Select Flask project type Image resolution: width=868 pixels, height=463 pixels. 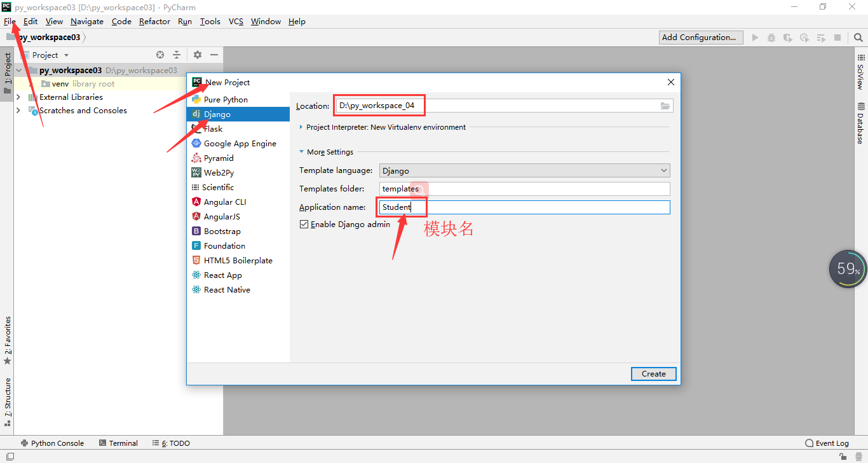238,129
